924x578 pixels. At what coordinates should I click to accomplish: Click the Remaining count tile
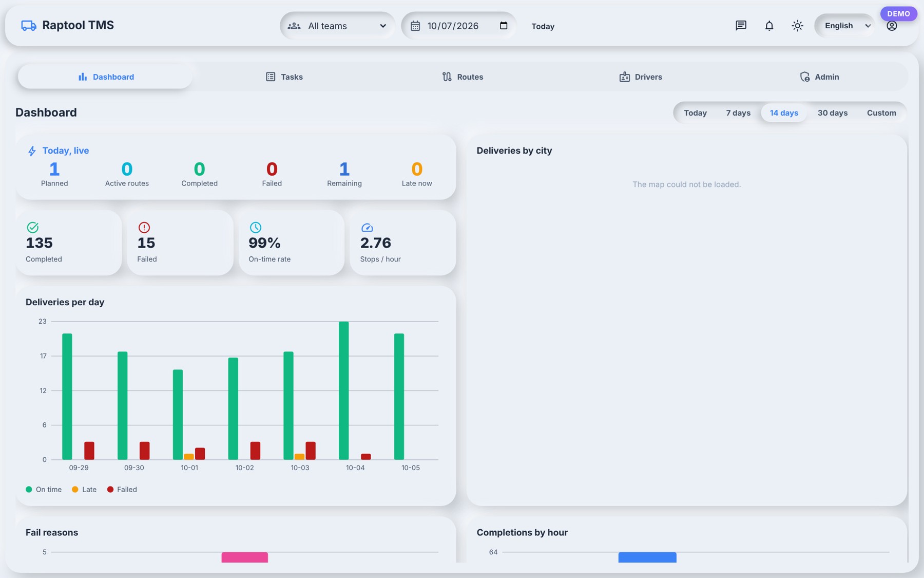tap(344, 174)
